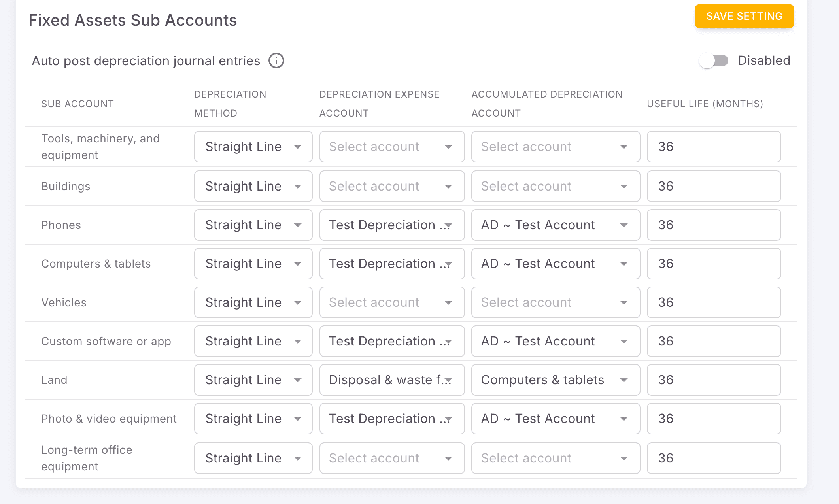The height and width of the screenshot is (504, 839).
Task: Open the depreciation method dropdown for Phones
Action: coord(253,225)
